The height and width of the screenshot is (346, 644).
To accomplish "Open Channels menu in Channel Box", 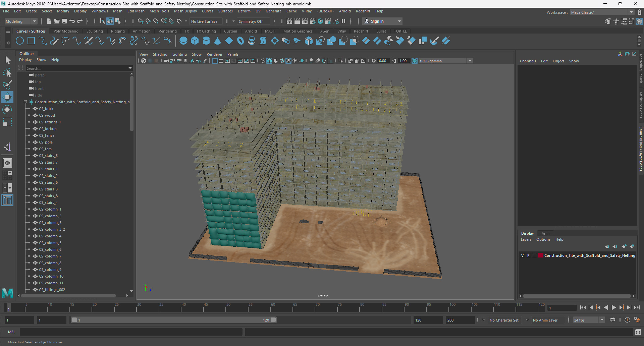I will [x=528, y=61].
